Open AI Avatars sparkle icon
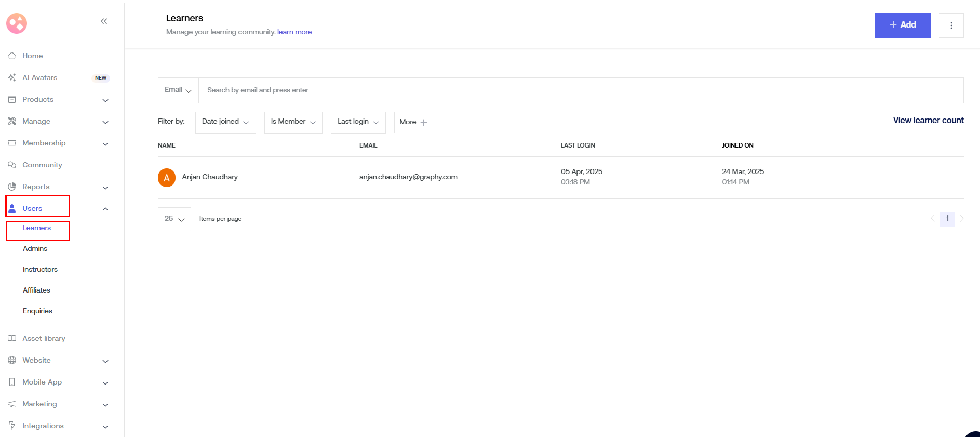 pos(12,77)
